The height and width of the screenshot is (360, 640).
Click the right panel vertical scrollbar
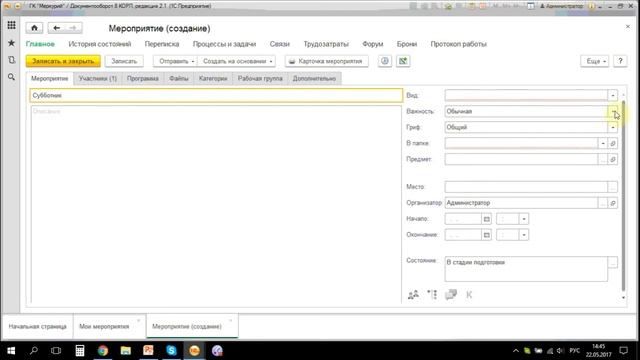623,196
